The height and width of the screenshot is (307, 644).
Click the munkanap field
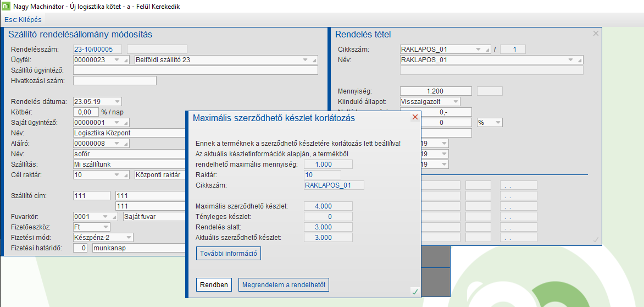point(139,248)
